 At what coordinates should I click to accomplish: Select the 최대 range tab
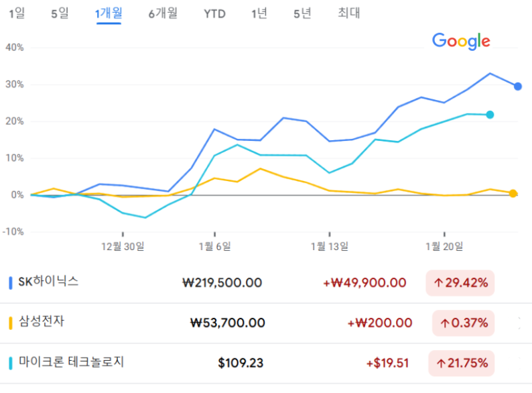[349, 13]
